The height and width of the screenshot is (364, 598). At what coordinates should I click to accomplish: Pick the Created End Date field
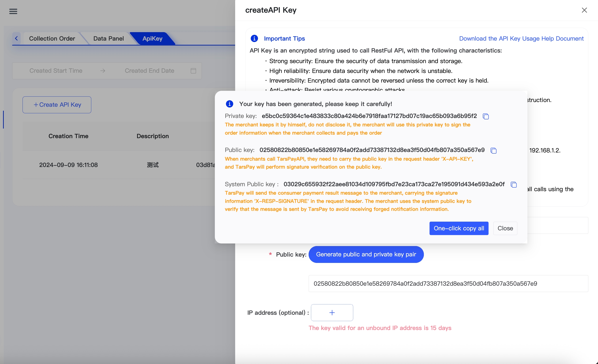(x=149, y=71)
